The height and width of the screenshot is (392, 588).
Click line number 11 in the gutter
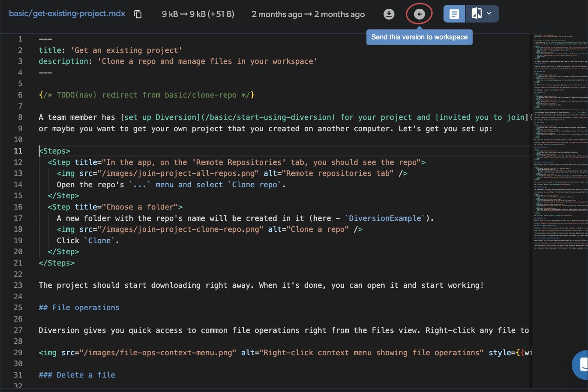pyautogui.click(x=18, y=151)
